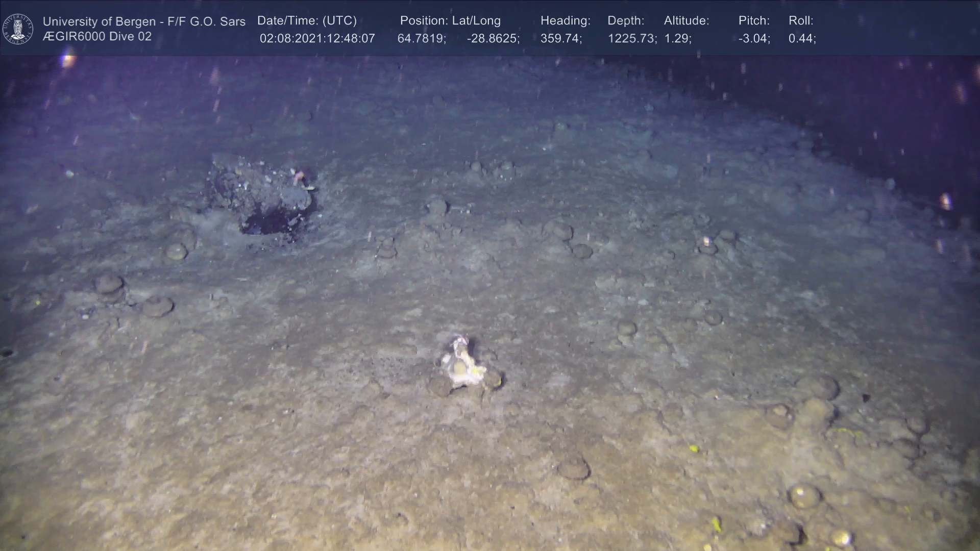Click the Heading label
Screen dimensions: 980x551
tap(565, 21)
